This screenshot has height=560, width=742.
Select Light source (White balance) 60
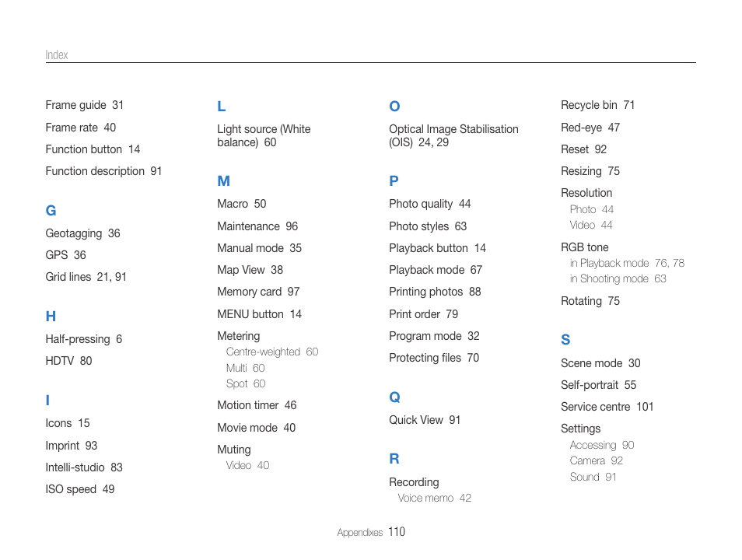click(x=264, y=136)
